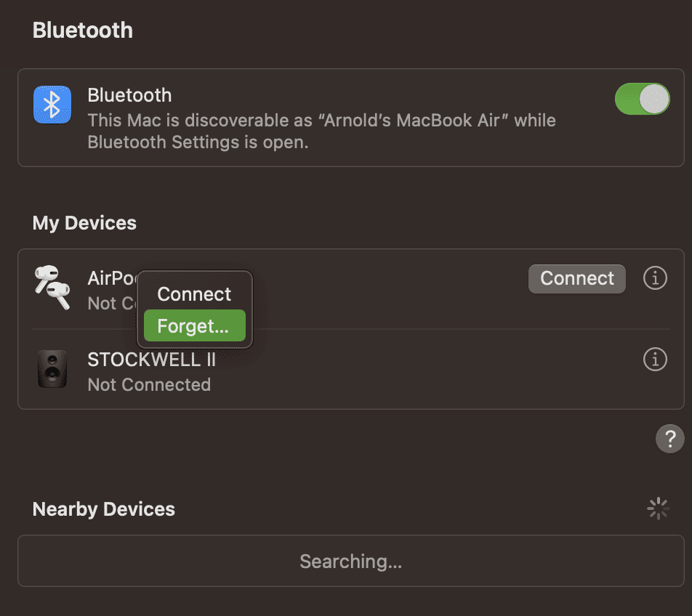Click the Nearby Devices section heading
This screenshot has height=616, width=692.
point(104,509)
